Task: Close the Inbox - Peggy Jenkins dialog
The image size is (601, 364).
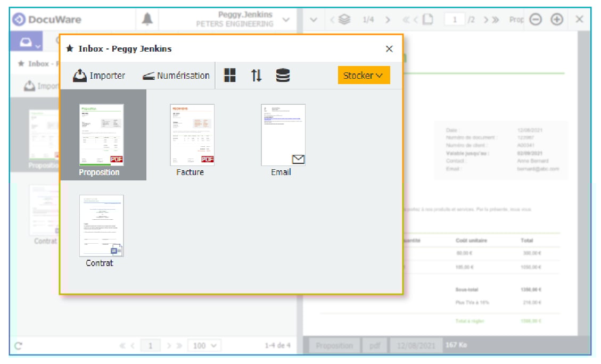Action: coord(389,49)
